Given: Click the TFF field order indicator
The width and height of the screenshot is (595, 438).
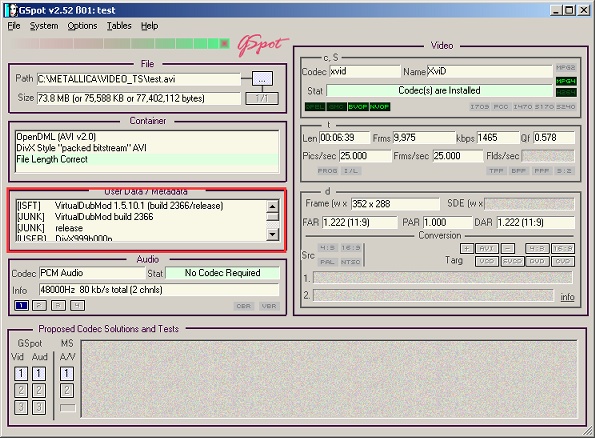Looking at the screenshot, I should tap(496, 171).
